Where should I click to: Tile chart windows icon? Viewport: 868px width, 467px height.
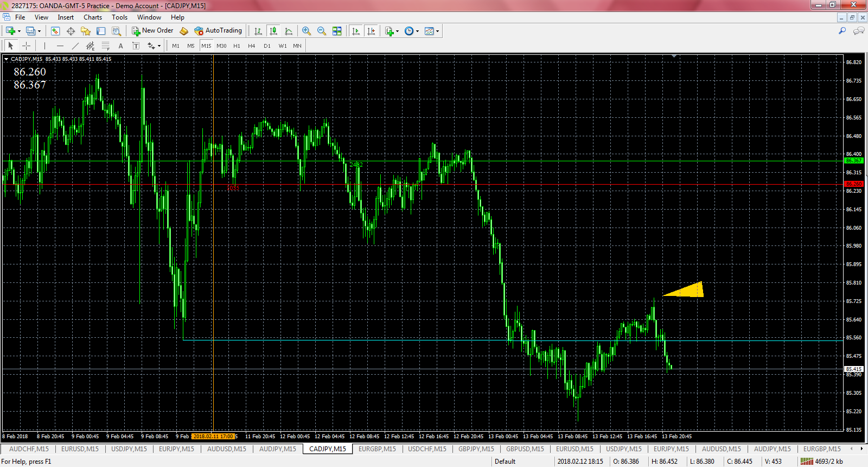pos(337,31)
